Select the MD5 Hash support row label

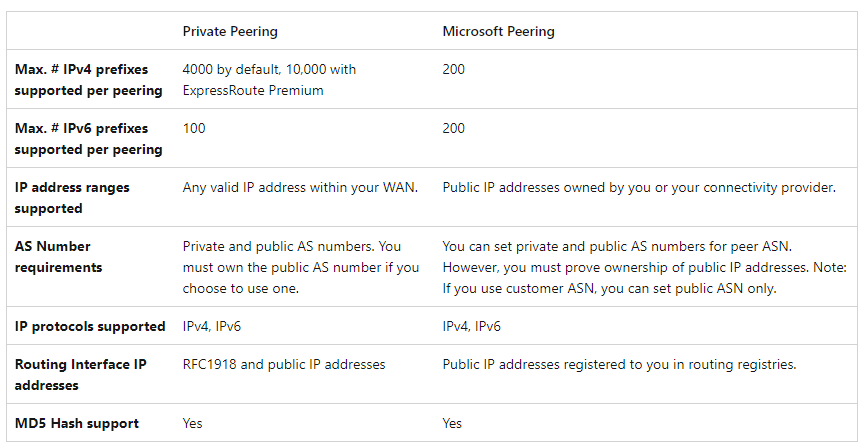pyautogui.click(x=77, y=423)
